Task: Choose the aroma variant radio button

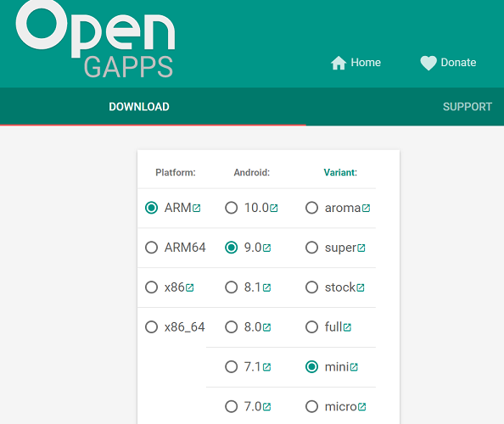Action: point(311,208)
